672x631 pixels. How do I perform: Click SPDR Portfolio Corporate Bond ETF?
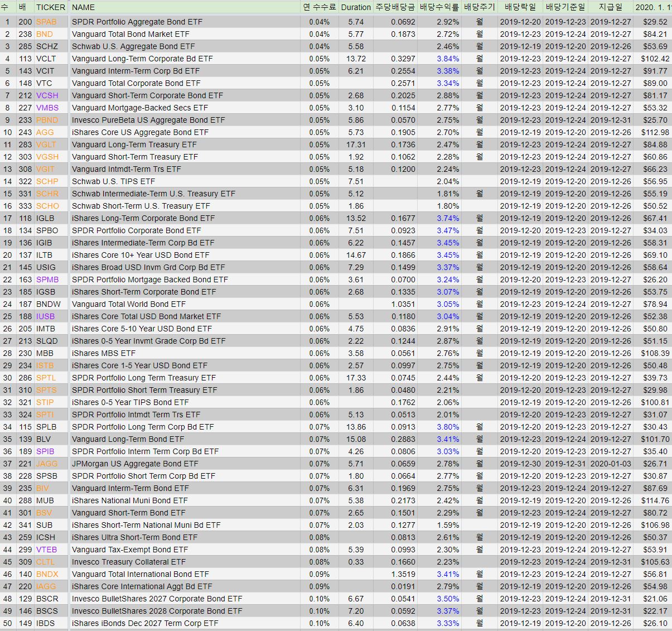(x=136, y=230)
